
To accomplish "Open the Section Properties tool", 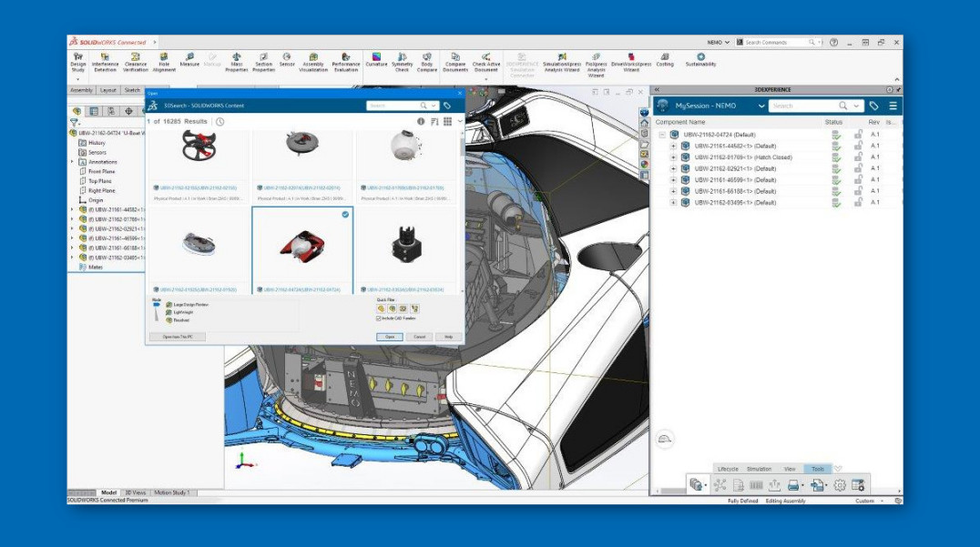I will (x=263, y=60).
